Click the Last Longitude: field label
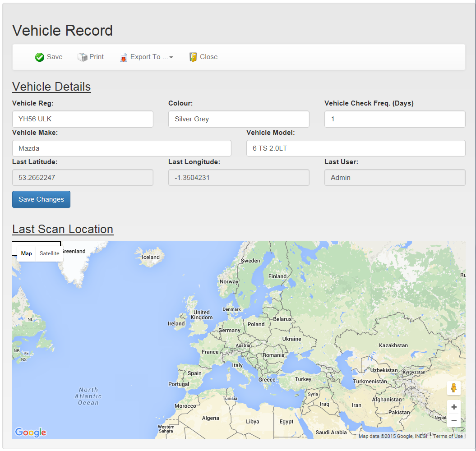Image resolution: width=476 pixels, height=451 pixels. click(x=194, y=162)
